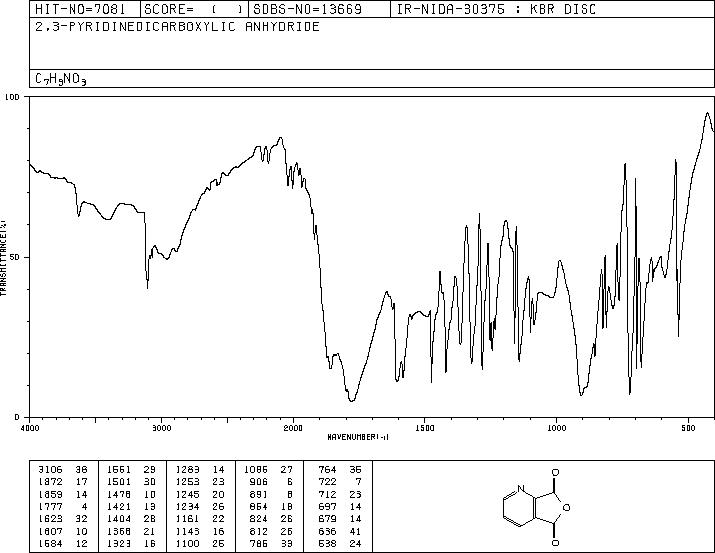715x553 pixels.
Task: Select peak value 864 in the table
Action: tap(259, 506)
